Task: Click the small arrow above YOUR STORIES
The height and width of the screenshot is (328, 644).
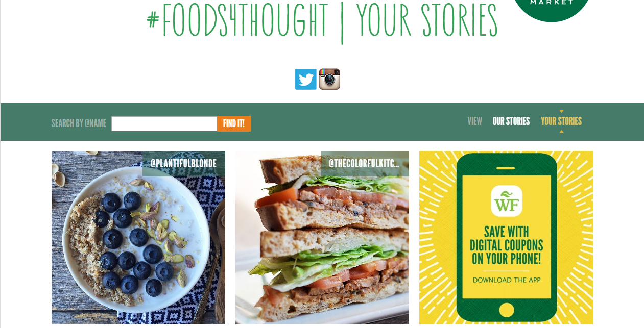Action: pos(561,111)
